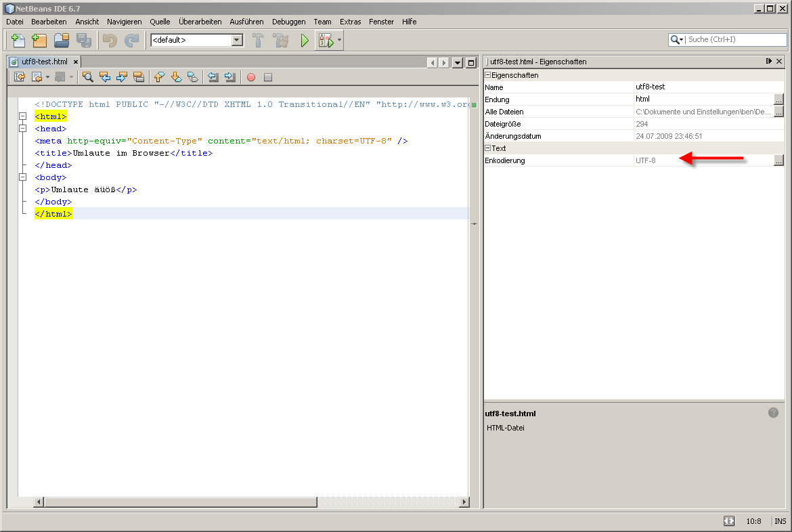The width and height of the screenshot is (792, 532).
Task: Open the Datei menu
Action: tap(15, 22)
